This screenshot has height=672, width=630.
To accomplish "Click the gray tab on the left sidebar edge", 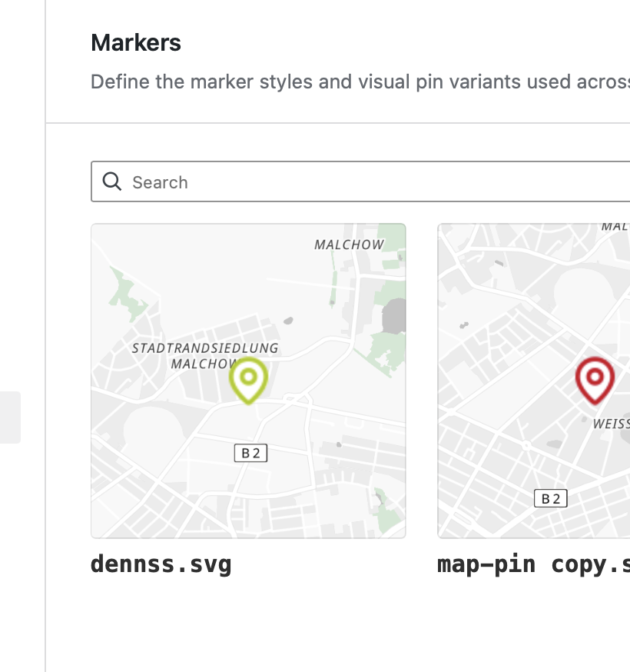I will [10, 417].
